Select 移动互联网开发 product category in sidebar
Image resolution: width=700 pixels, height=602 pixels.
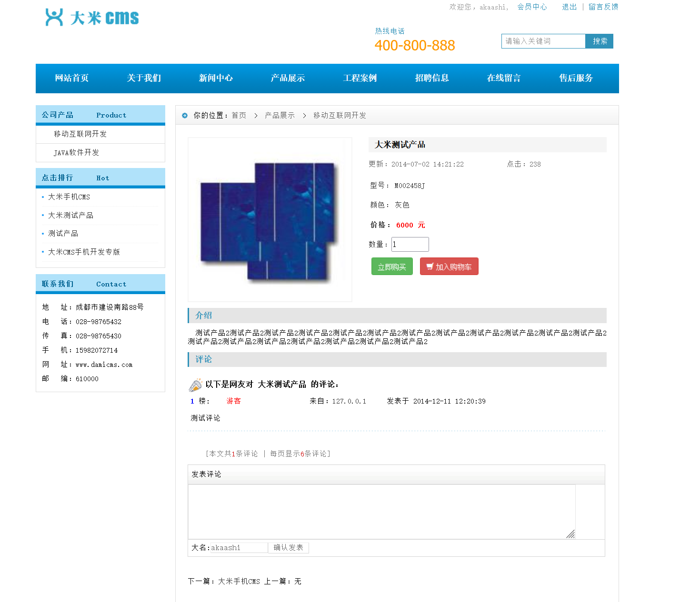(x=80, y=134)
